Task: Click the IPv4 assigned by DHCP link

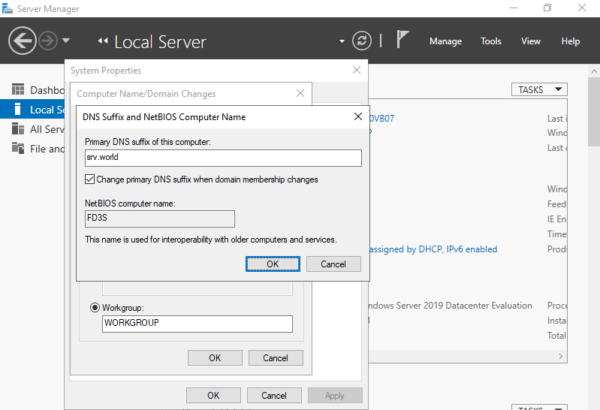Action: [433, 250]
